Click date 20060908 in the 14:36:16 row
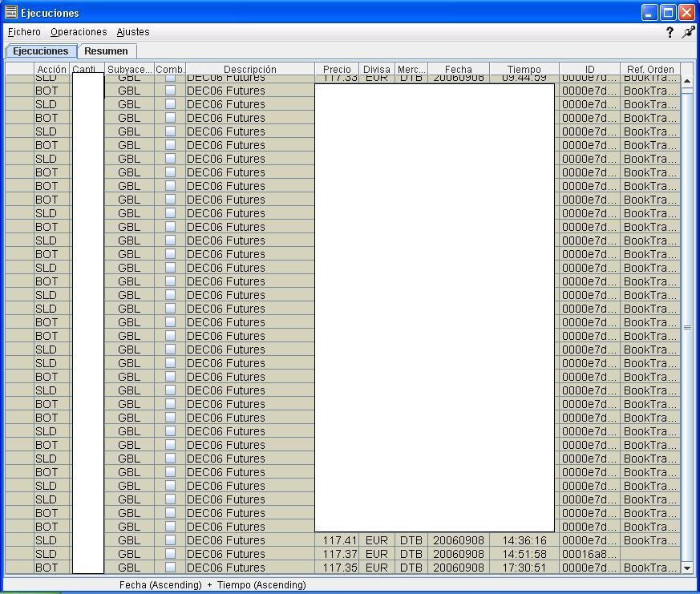700x594 pixels. tap(459, 540)
